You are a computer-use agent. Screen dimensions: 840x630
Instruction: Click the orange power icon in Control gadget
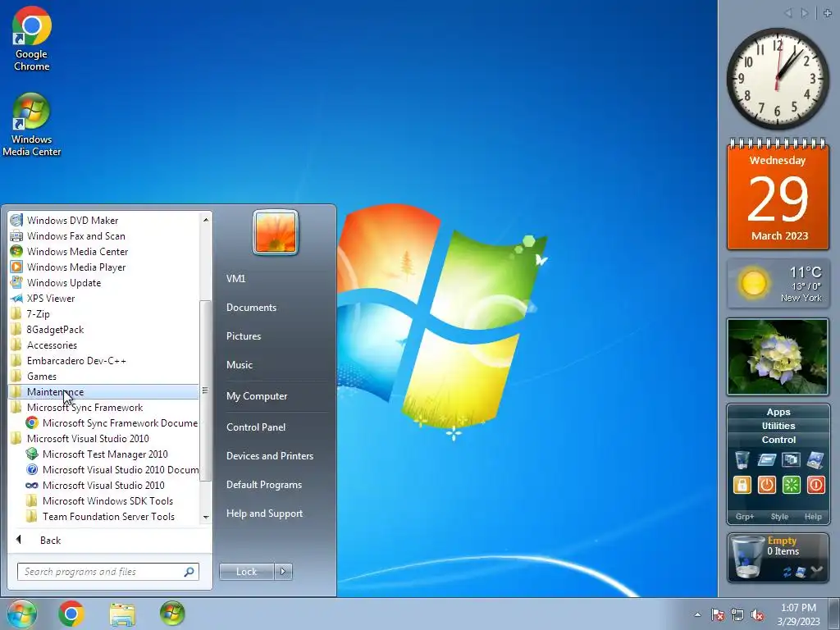coord(767,485)
